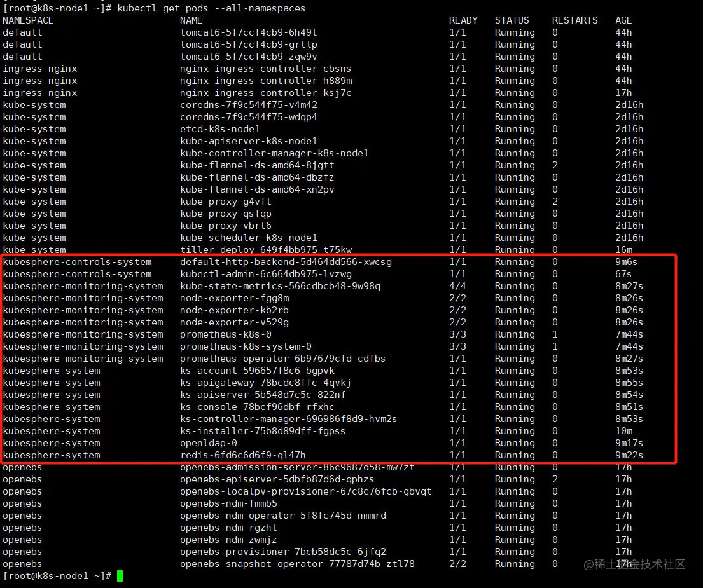Click the 9m17s age value
This screenshot has width=703, height=588.
tap(629, 444)
